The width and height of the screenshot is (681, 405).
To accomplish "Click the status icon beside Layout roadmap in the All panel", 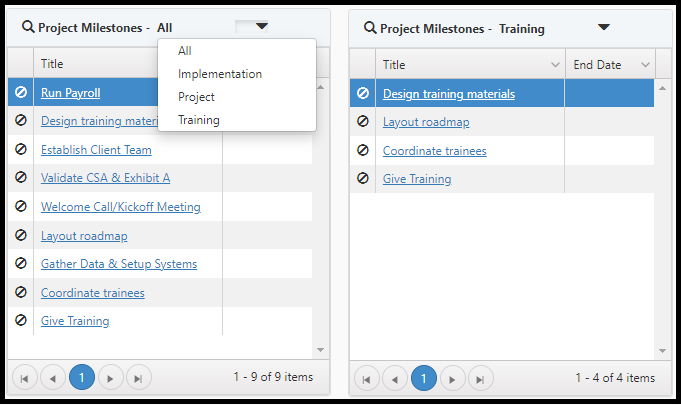I will 20,235.
